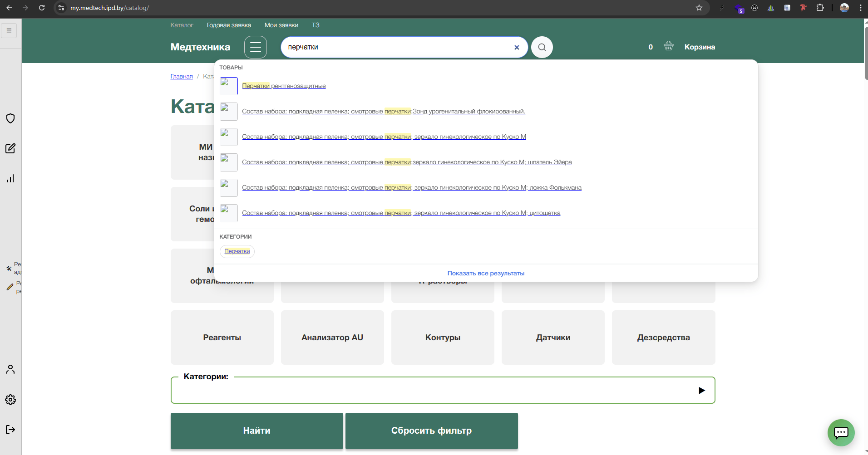The image size is (868, 455).
Task: Expand the Категории filter arrow
Action: coord(701,391)
